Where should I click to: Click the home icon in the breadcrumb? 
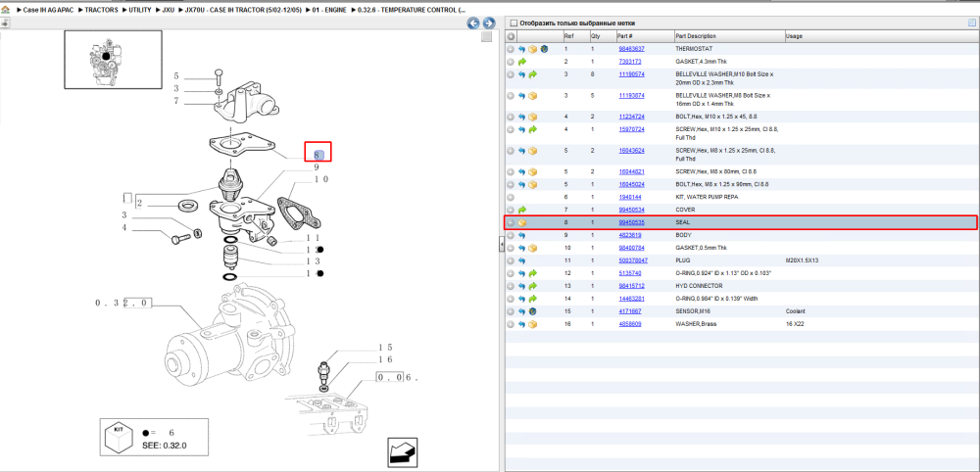(6, 11)
